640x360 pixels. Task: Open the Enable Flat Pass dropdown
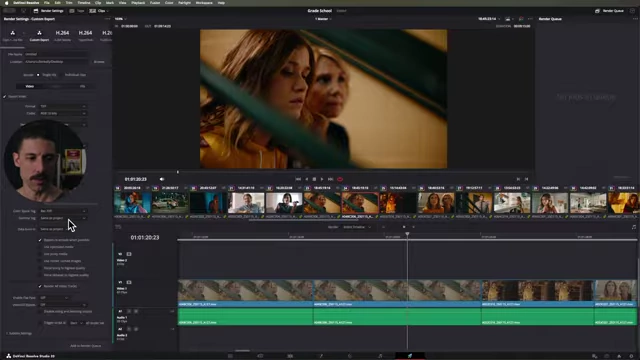[x=54, y=298]
